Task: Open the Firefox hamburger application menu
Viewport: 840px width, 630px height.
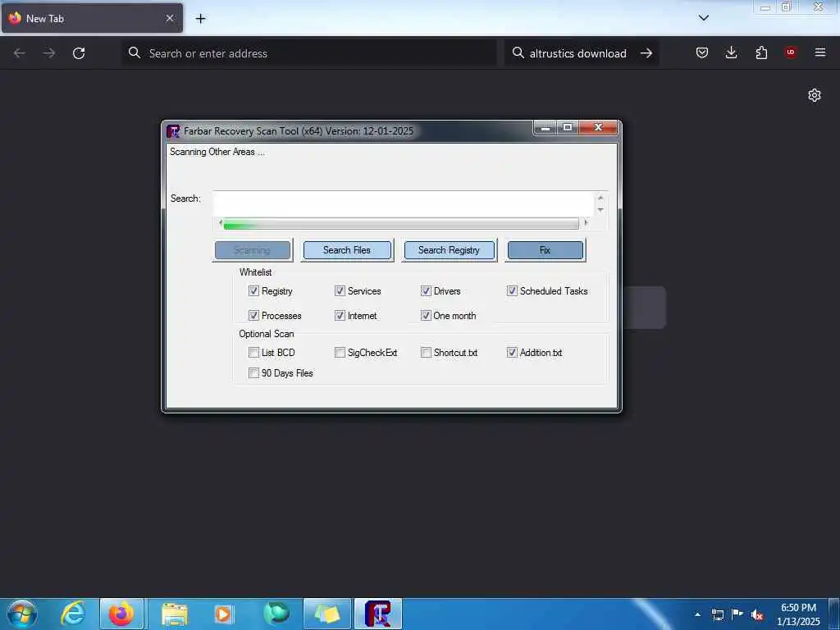Action: point(820,52)
